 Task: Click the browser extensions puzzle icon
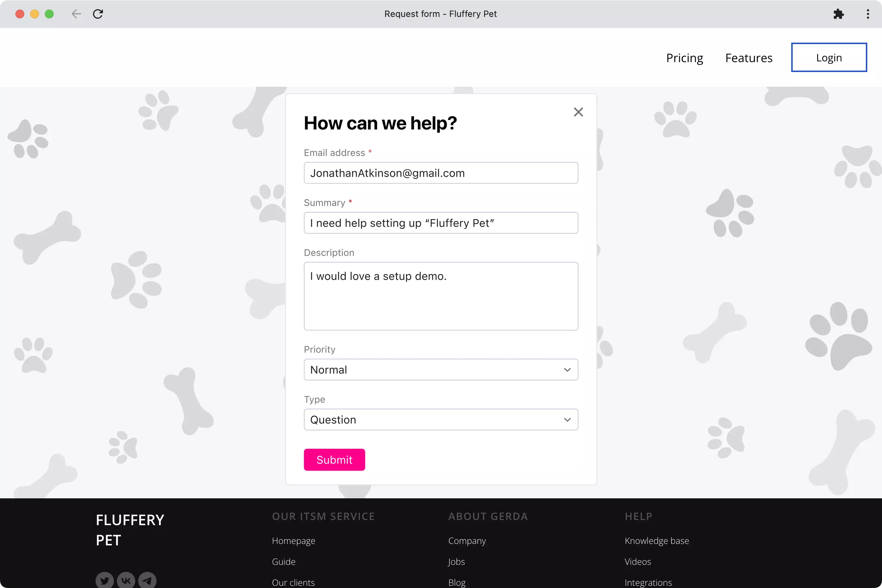pyautogui.click(x=839, y=14)
